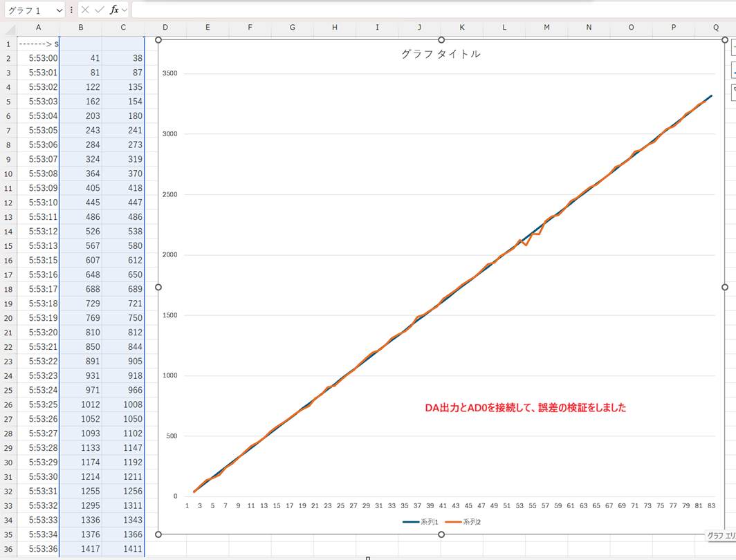Open the Chart Styles brush button
The width and height of the screenshot is (736, 560).
733,71
